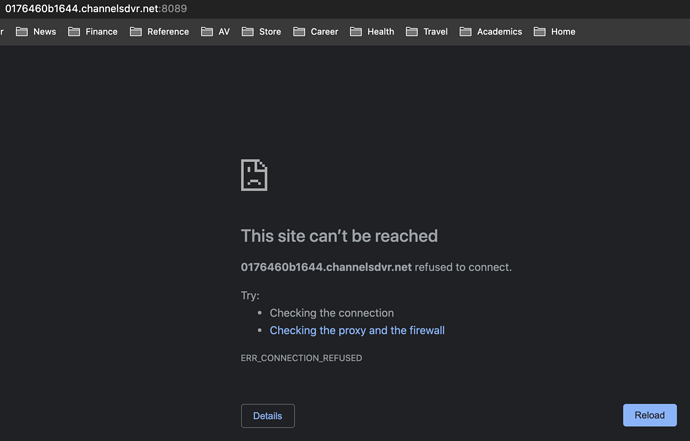The width and height of the screenshot is (690, 441).
Task: Click the sad page error icon
Action: coord(254,175)
